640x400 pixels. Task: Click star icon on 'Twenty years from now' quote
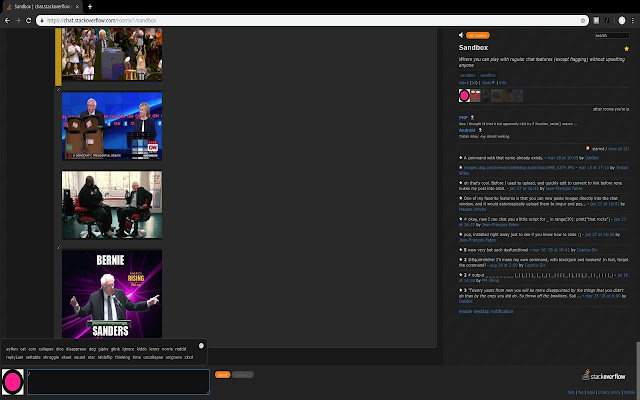(461, 290)
